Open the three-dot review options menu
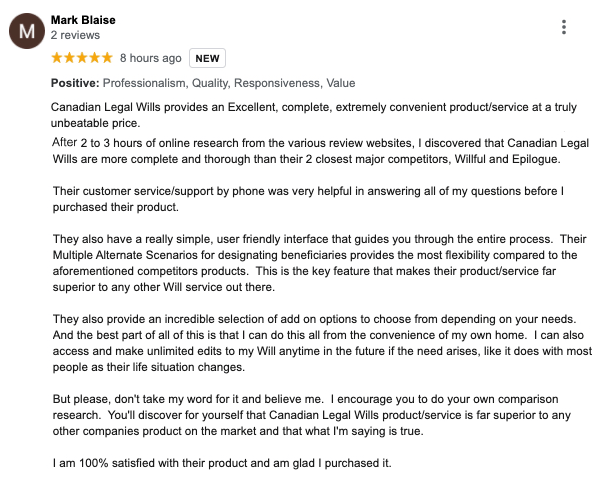615x485 pixels. [x=564, y=27]
